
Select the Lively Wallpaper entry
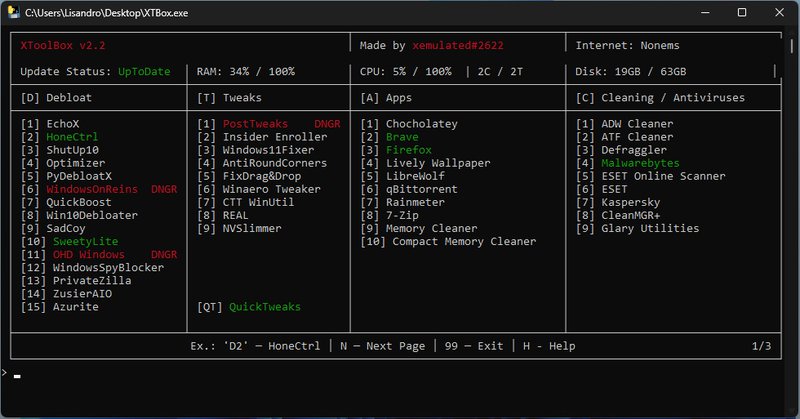(425, 163)
